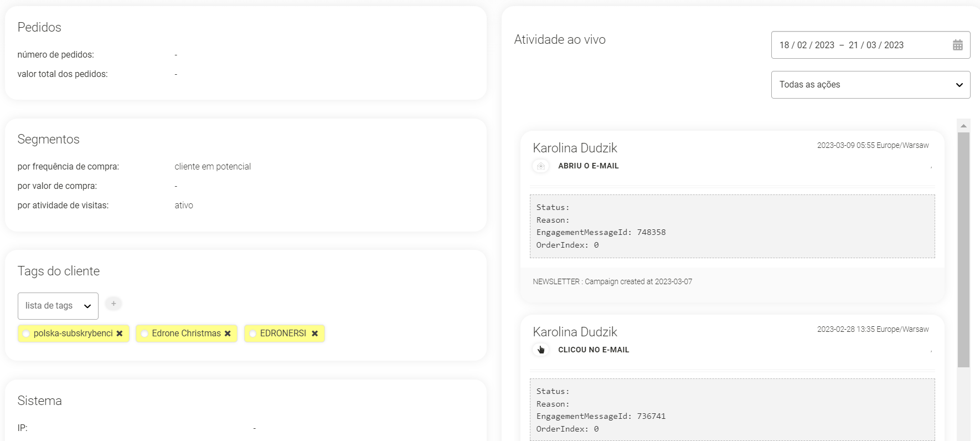Click the activity feed scrollbar up arrow

coord(963,126)
